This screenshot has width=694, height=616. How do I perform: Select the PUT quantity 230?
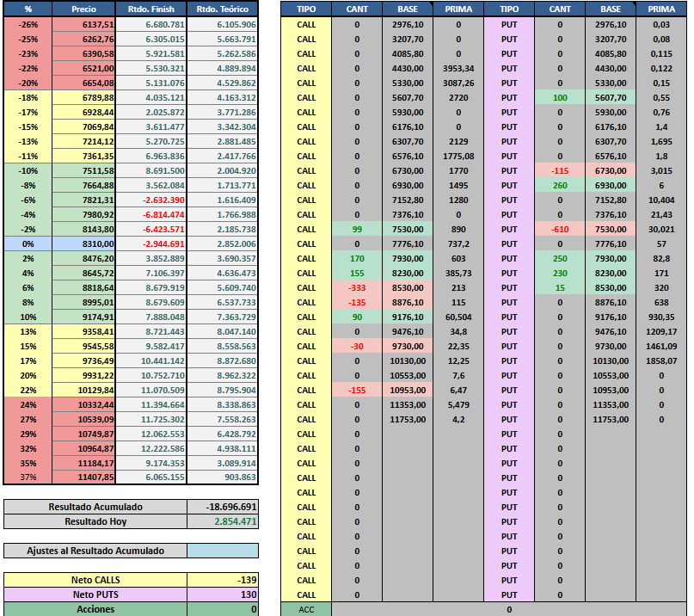(560, 274)
